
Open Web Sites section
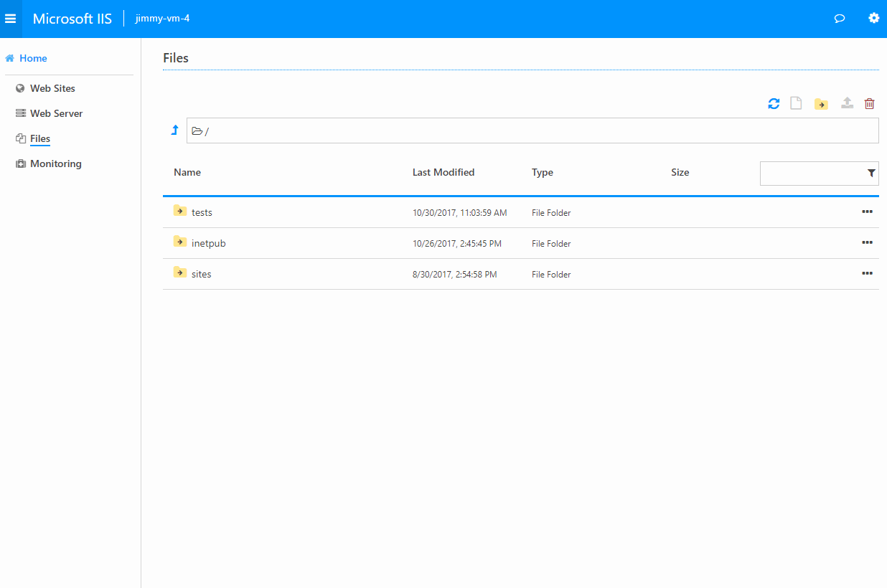coord(52,88)
